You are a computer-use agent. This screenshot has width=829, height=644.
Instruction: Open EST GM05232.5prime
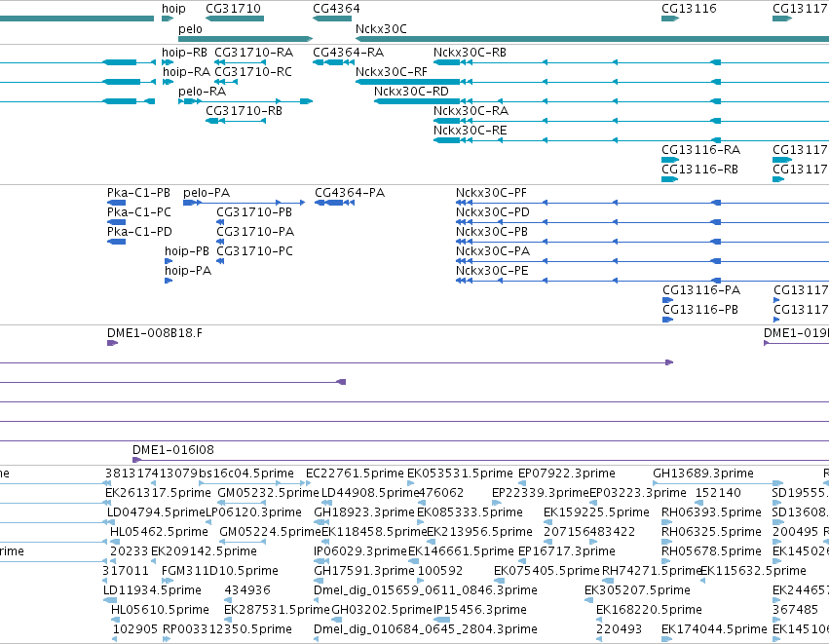click(268, 493)
